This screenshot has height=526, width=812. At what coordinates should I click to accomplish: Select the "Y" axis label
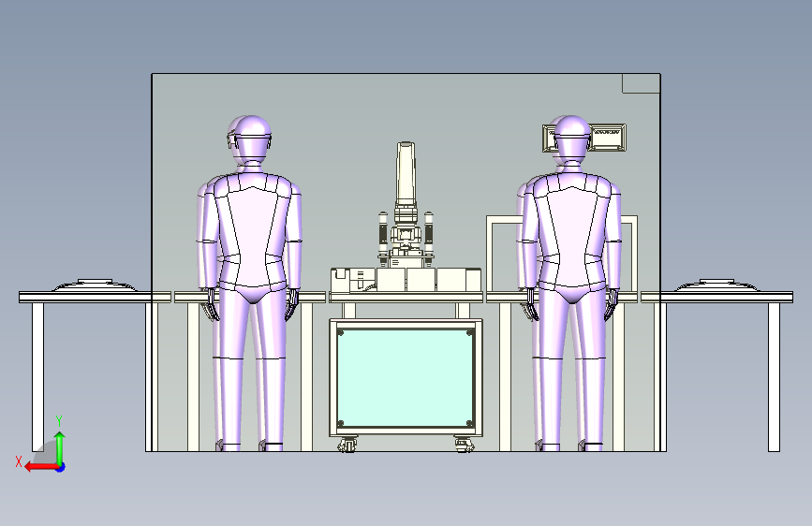59,421
